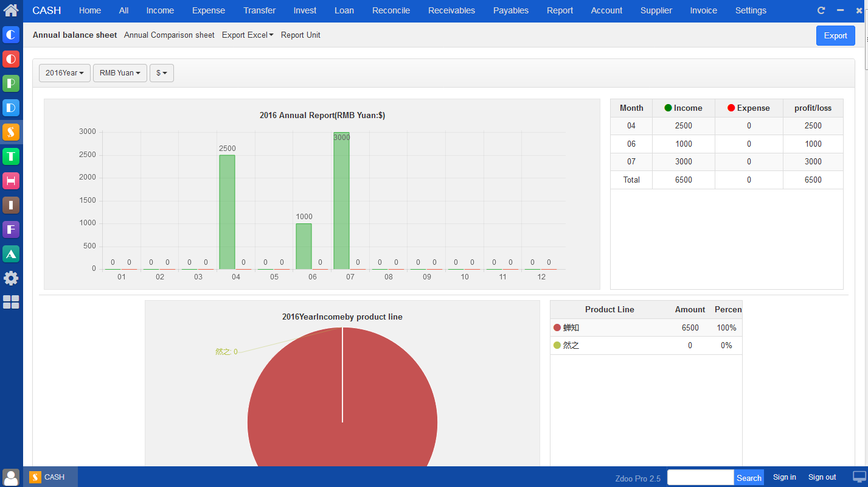Image resolution: width=868 pixels, height=487 pixels.
Task: Open the Loan menu
Action: (344, 10)
